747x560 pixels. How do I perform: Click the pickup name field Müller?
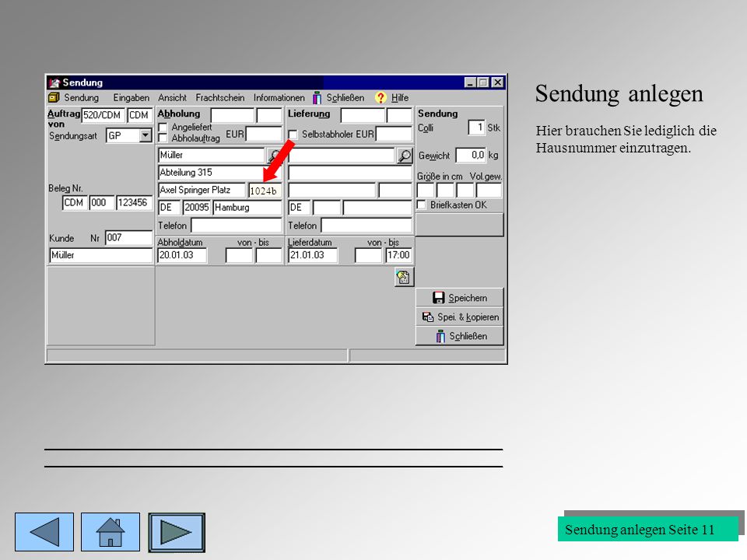click(x=212, y=156)
